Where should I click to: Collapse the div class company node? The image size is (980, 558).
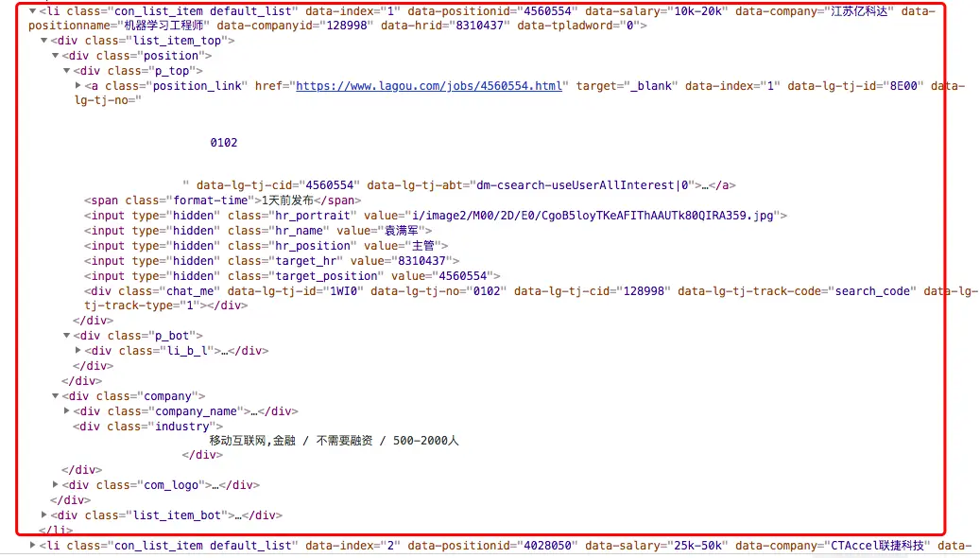point(55,396)
